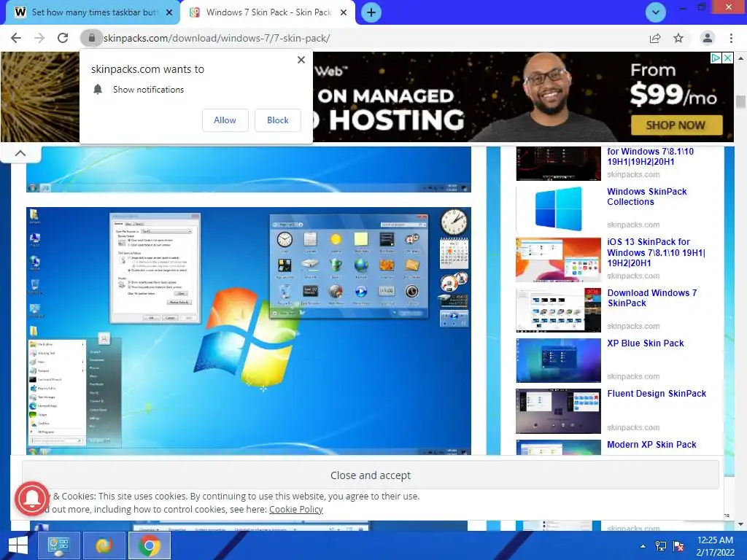Open the 19H1|19H2|20H1 skin pack link
Viewport: 747px width, 560px height.
click(x=650, y=157)
